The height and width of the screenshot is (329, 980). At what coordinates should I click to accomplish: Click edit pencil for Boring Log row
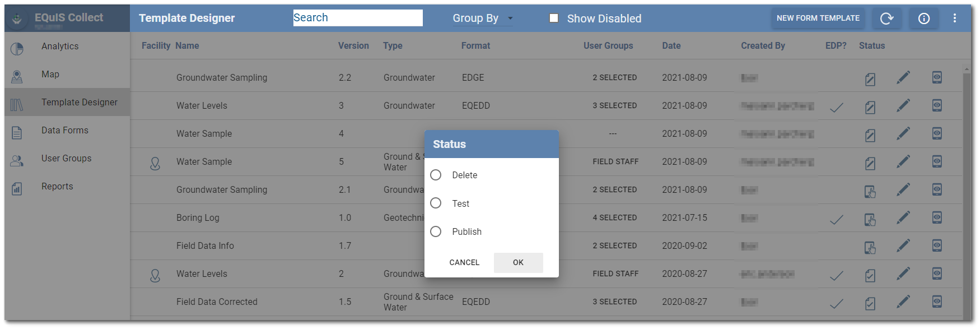tap(903, 218)
